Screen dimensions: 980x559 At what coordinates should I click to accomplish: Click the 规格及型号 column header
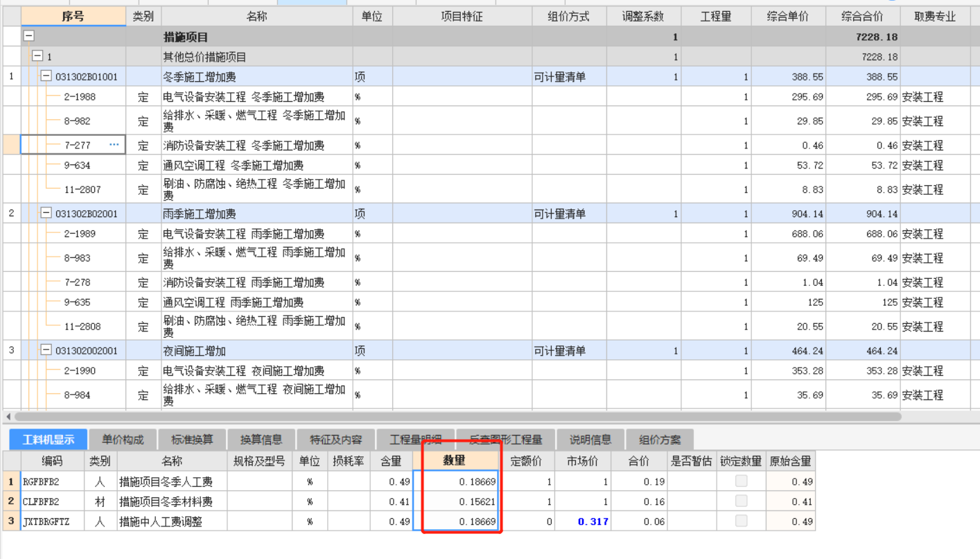click(259, 461)
